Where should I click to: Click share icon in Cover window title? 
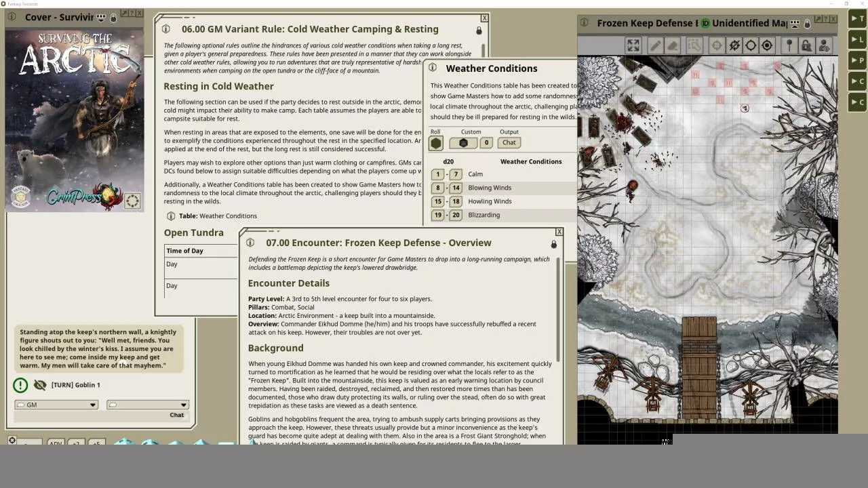pyautogui.click(x=101, y=18)
